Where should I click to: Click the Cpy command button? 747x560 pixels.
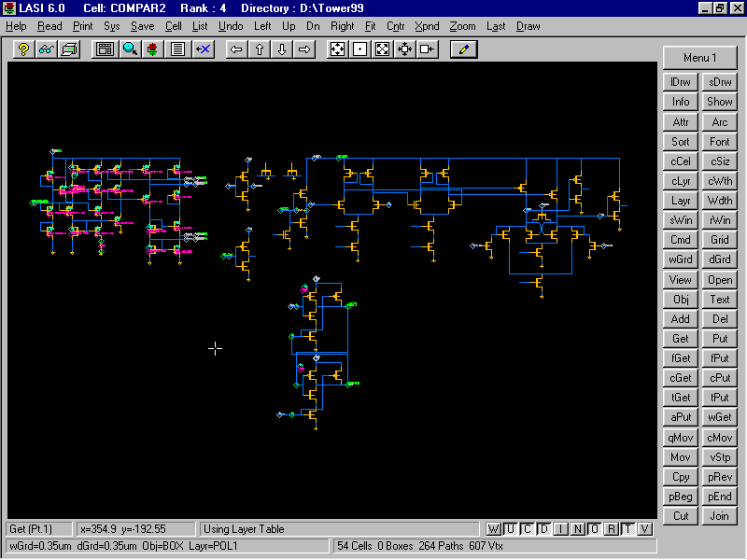681,477
